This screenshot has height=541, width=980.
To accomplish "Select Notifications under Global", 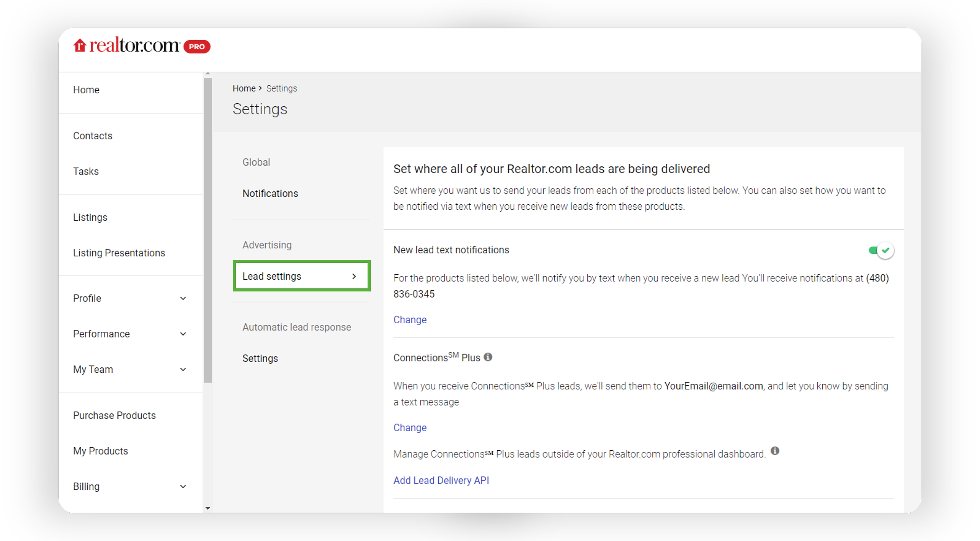I will [x=270, y=194].
